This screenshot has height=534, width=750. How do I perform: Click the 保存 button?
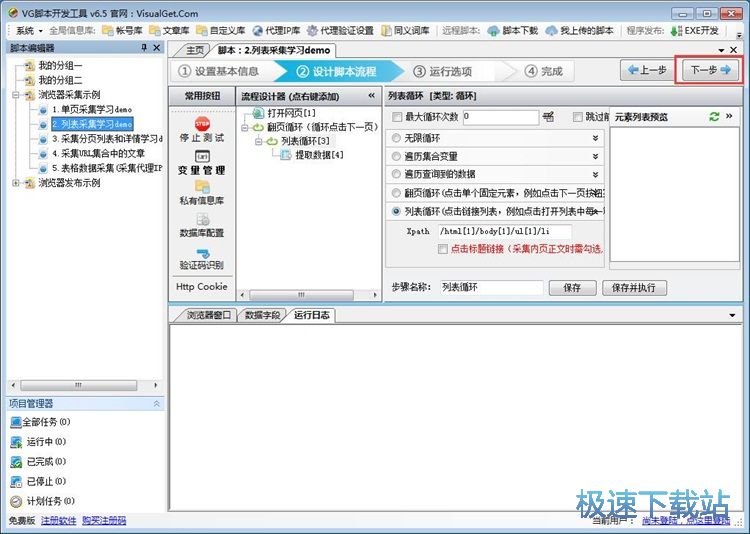point(573,288)
